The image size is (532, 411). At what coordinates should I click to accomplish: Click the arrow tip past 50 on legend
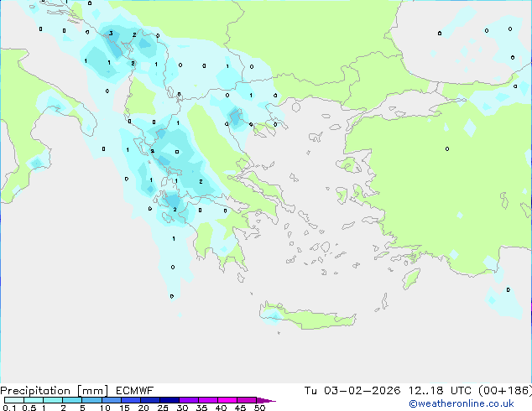pos(266,400)
